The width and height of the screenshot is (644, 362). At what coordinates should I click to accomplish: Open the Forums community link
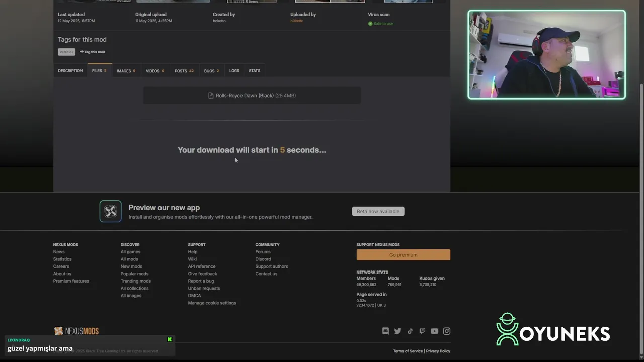(x=263, y=252)
